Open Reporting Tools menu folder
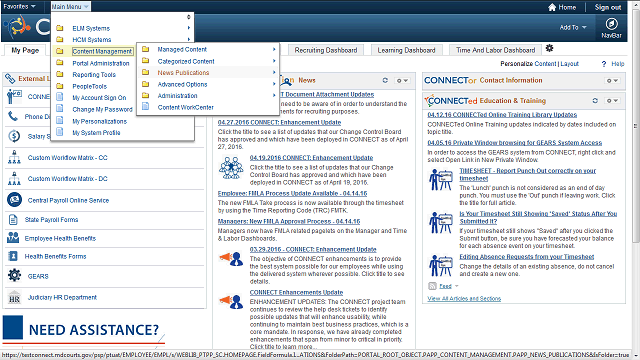The image size is (640, 360). 94,75
